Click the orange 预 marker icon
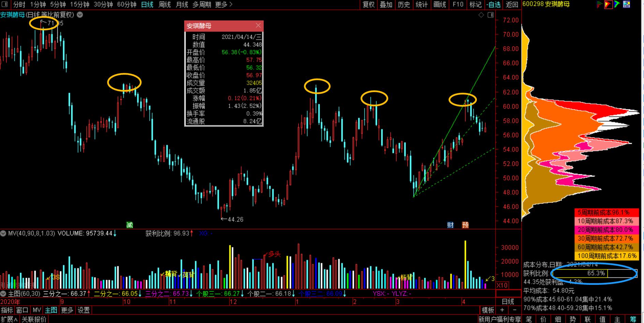 465,225
